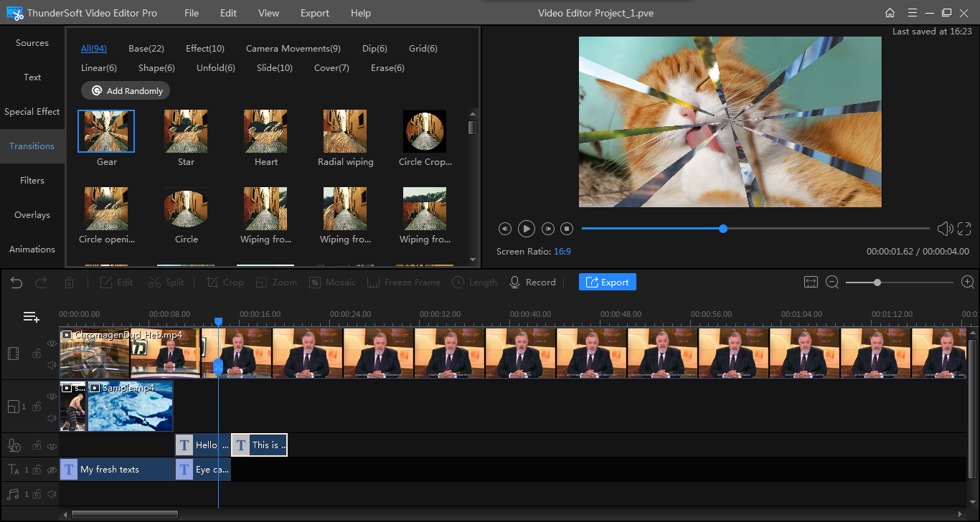This screenshot has width=980, height=522.
Task: Zoom in the timeline with plus magnifier
Action: click(x=967, y=283)
